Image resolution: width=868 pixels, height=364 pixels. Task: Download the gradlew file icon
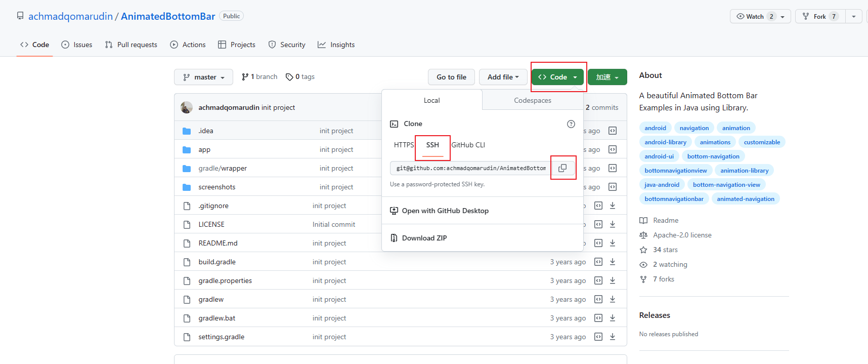click(613, 299)
